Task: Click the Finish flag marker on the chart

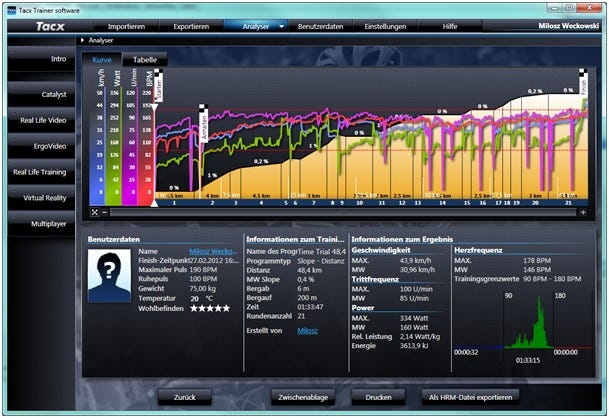Action: [583, 82]
